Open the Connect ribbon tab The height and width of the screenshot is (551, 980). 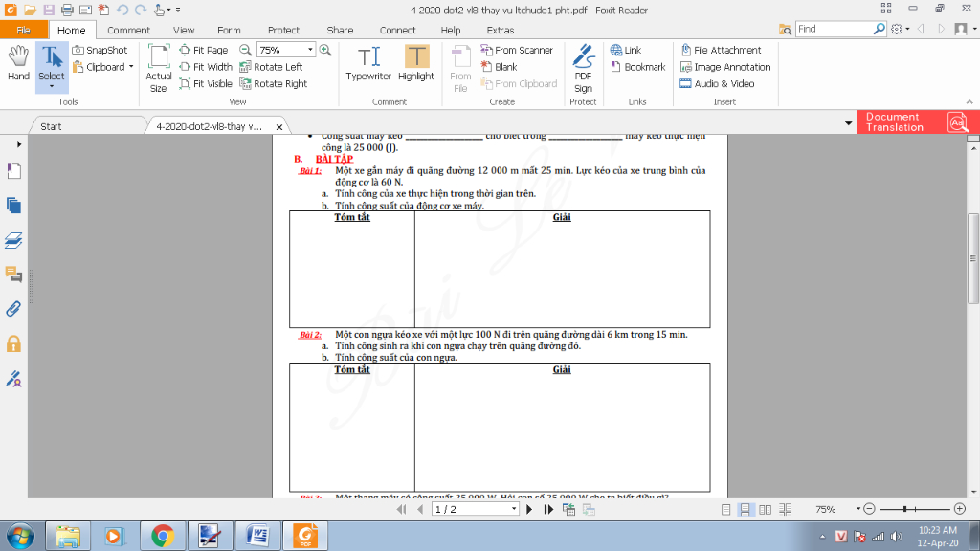[397, 30]
